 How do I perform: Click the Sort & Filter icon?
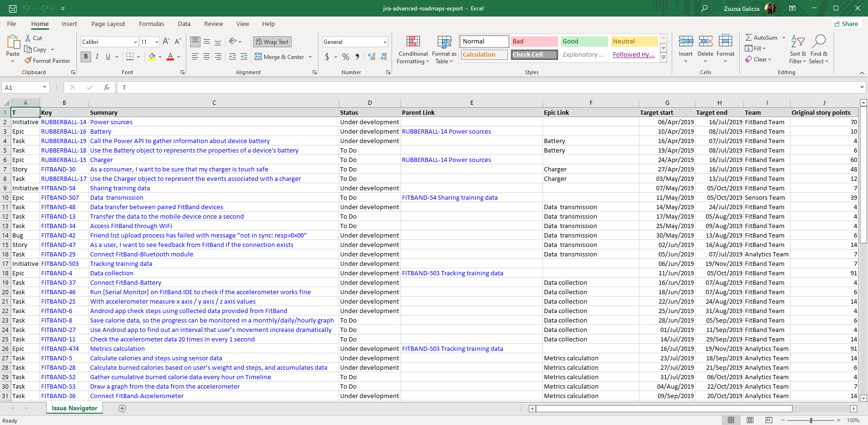click(x=798, y=42)
